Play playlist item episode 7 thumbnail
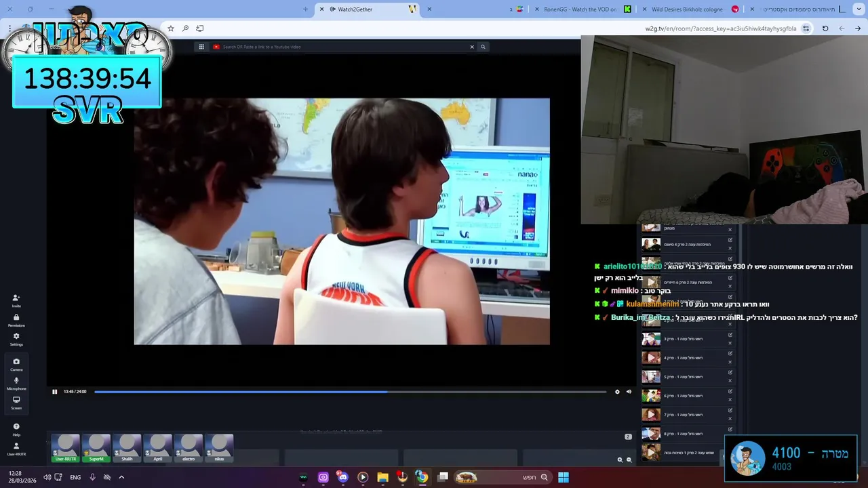The width and height of the screenshot is (868, 488). point(651,415)
